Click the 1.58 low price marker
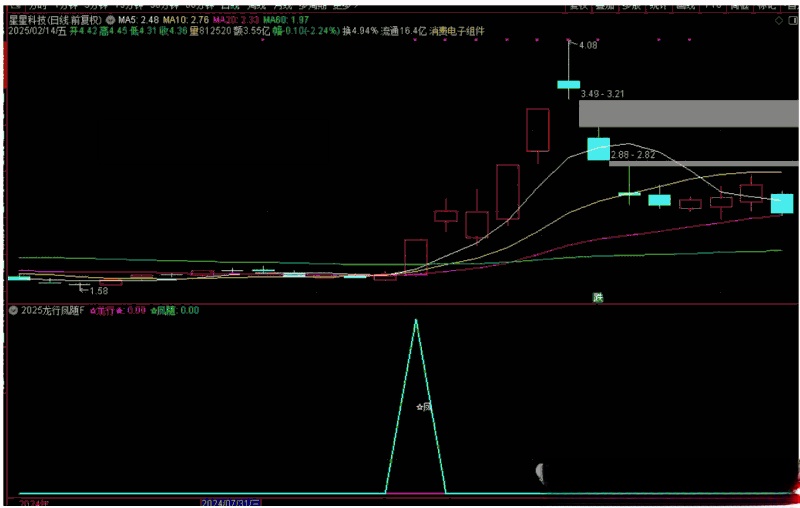Screen dimensions: 800x508 pos(97,291)
